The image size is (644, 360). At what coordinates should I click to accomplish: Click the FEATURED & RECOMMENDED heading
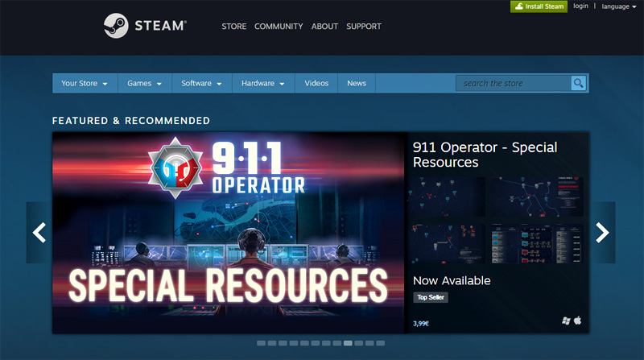131,121
